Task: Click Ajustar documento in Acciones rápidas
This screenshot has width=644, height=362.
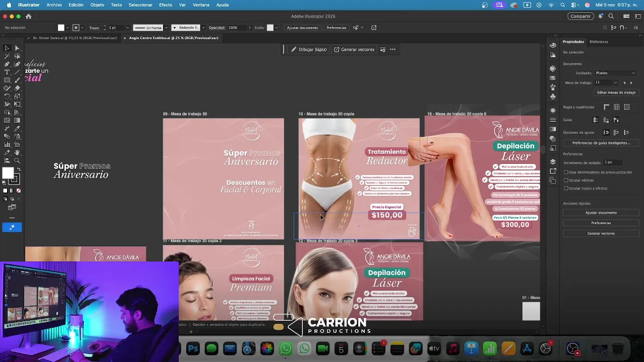Action: tap(601, 213)
